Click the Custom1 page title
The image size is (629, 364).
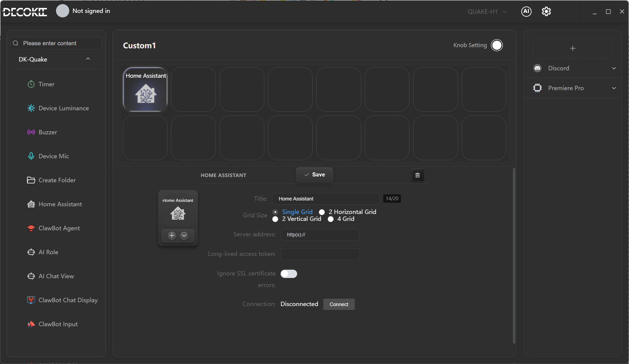point(139,45)
